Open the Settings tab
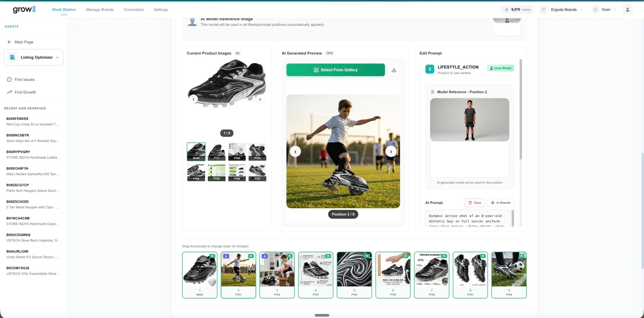 pos(161,10)
